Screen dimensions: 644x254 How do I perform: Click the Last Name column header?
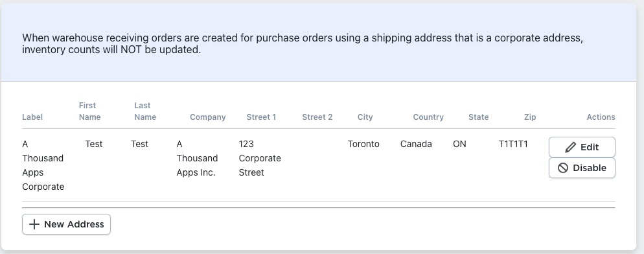pos(145,111)
